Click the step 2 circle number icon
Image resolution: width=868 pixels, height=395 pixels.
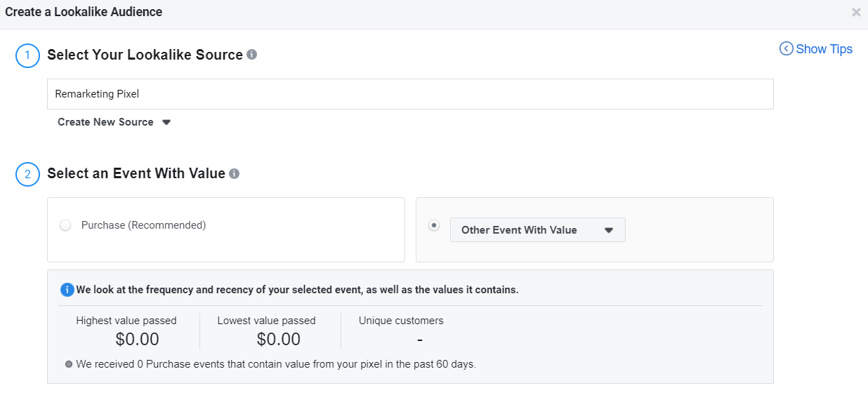point(27,174)
